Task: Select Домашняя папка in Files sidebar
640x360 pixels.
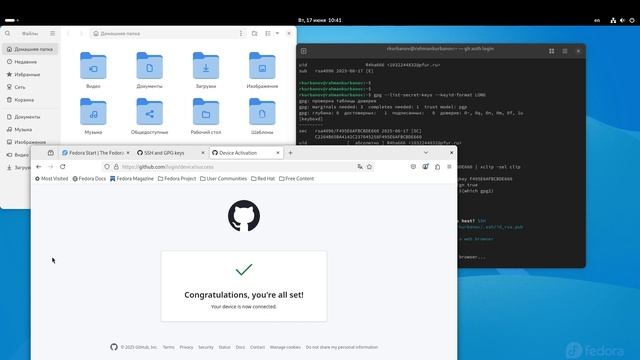Action: click(30, 49)
